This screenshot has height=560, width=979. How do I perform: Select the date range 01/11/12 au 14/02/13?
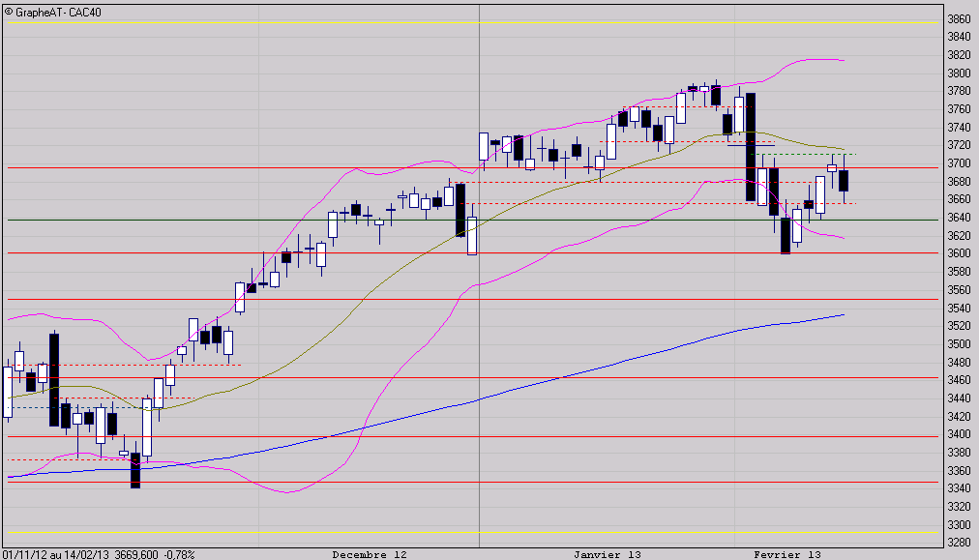[55, 554]
